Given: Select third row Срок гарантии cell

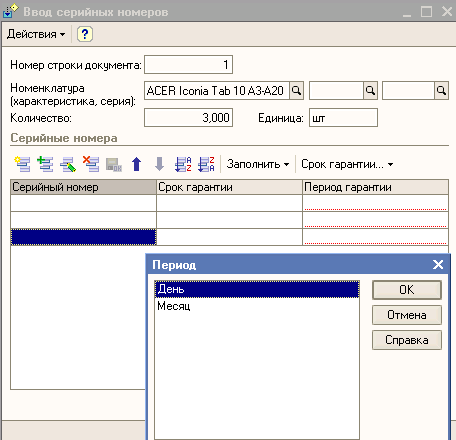Looking at the screenshot, I should [229, 237].
